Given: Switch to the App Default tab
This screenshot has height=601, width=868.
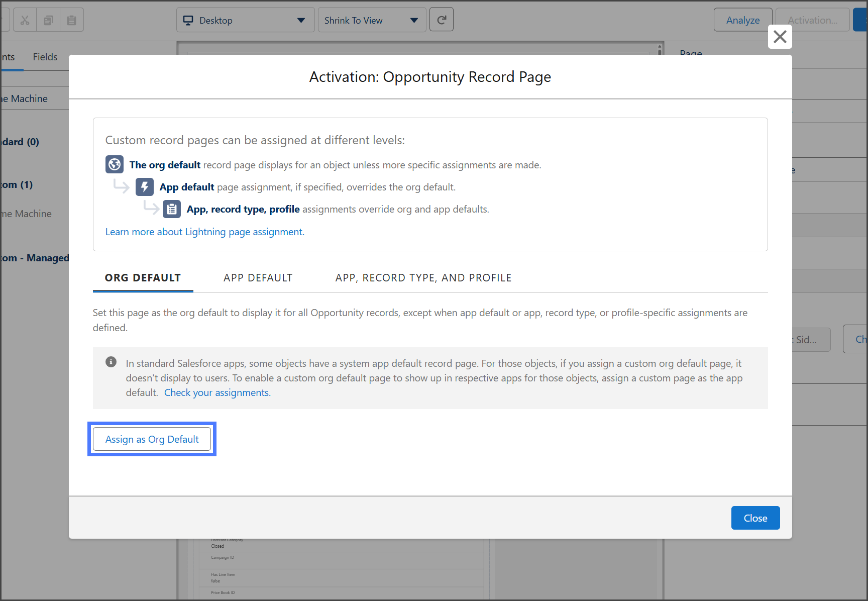Looking at the screenshot, I should (x=258, y=278).
